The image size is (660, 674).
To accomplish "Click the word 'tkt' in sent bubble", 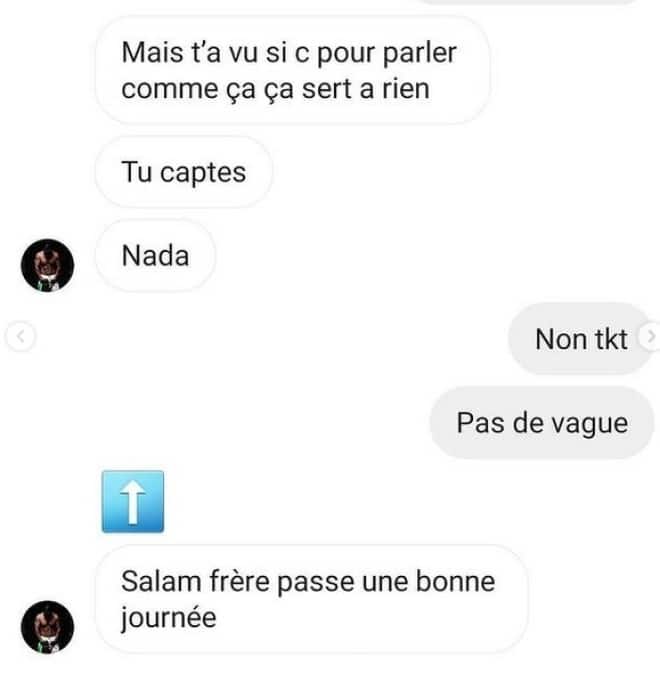I will tap(611, 339).
